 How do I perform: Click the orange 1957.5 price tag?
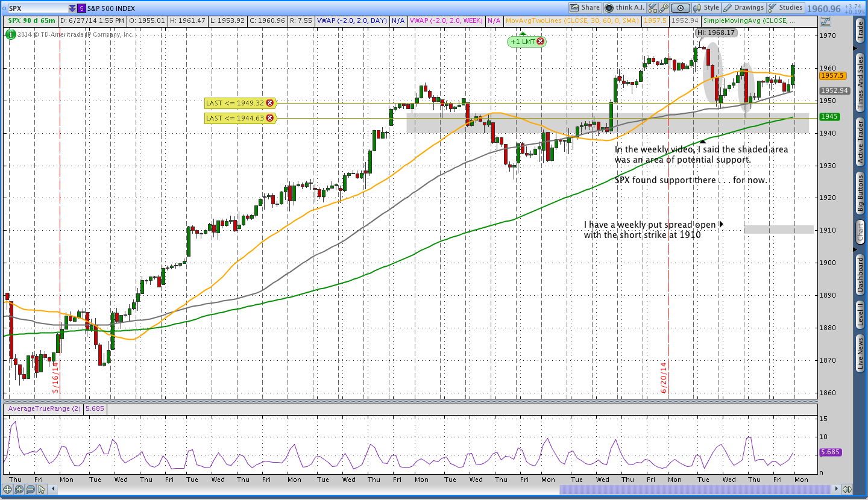[832, 76]
